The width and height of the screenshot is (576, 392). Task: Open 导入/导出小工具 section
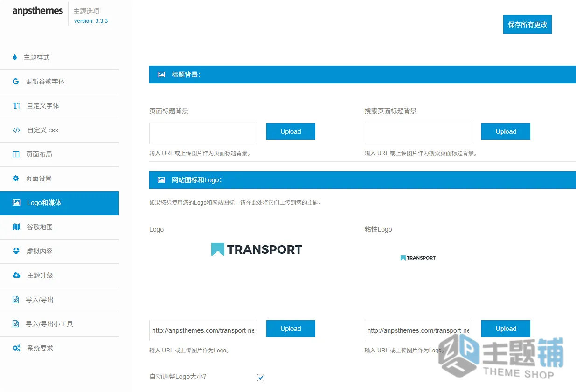pyautogui.click(x=59, y=324)
